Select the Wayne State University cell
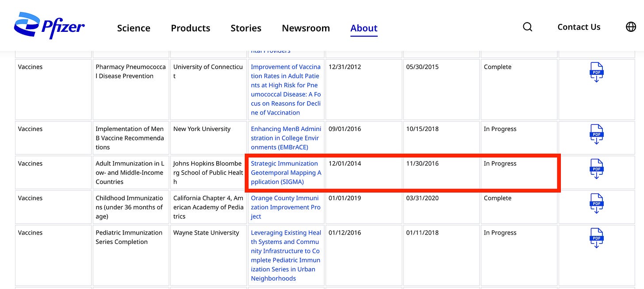The image size is (644, 289). (208, 255)
